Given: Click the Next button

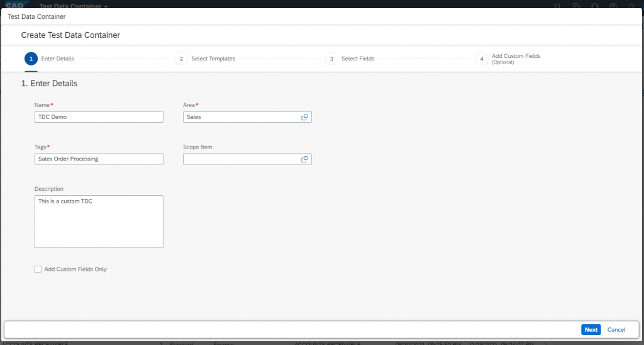Looking at the screenshot, I should (x=591, y=329).
